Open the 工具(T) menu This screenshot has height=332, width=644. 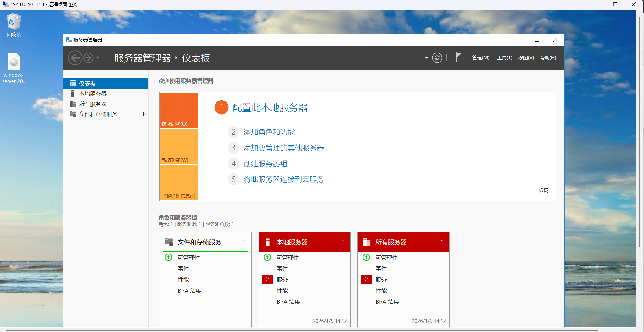tap(504, 58)
